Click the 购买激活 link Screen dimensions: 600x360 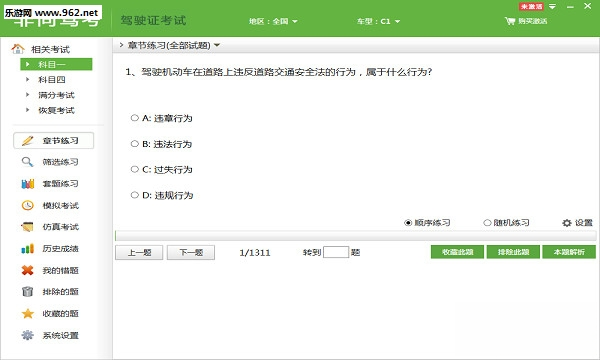(533, 21)
